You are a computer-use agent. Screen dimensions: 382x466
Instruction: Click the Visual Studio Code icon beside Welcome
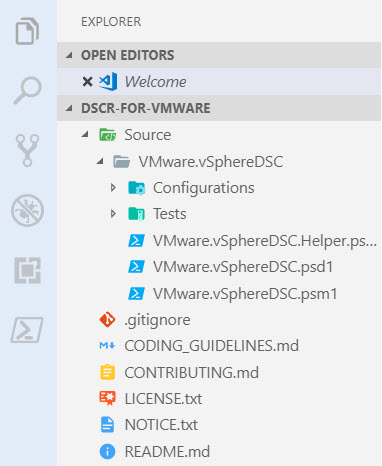(x=108, y=81)
